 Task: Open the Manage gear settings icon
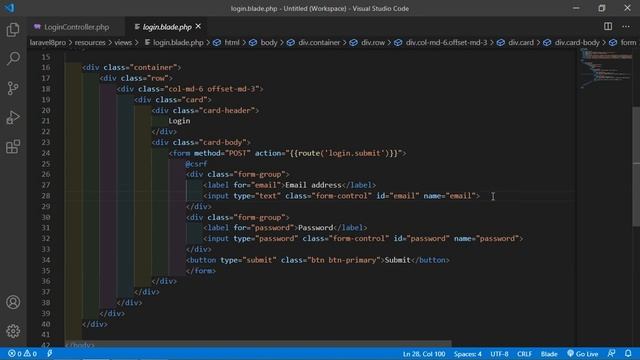tap(13, 331)
